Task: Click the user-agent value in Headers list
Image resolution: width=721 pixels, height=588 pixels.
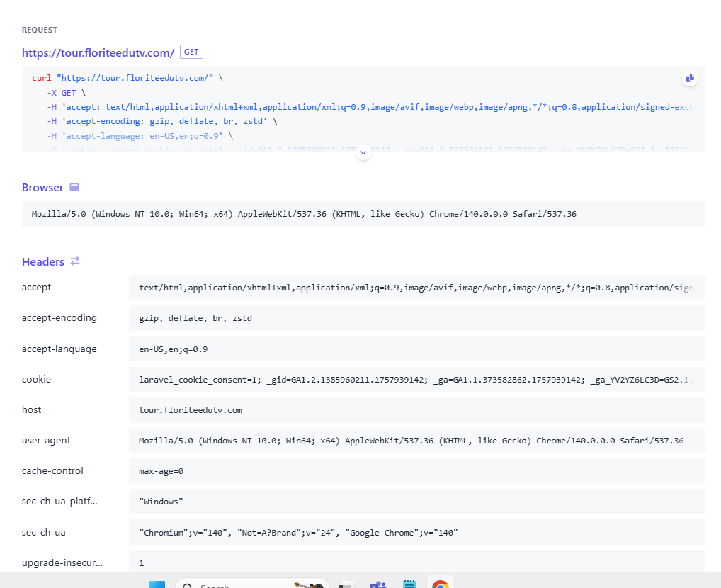Action: pos(411,441)
